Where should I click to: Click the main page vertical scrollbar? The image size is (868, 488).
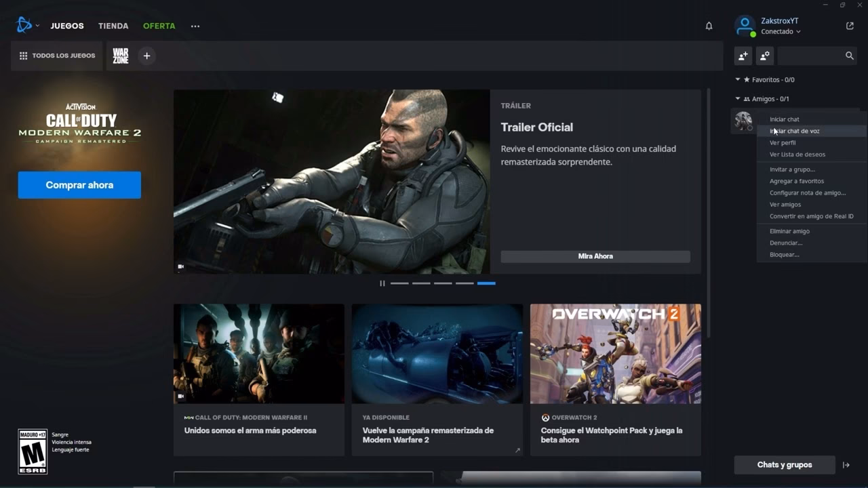click(x=709, y=213)
